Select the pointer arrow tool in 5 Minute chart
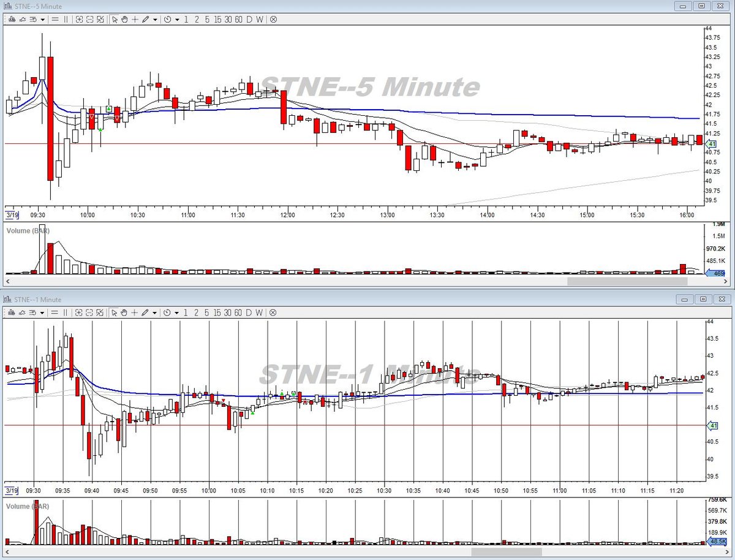Viewport: 735px width, 560px height. [x=115, y=19]
